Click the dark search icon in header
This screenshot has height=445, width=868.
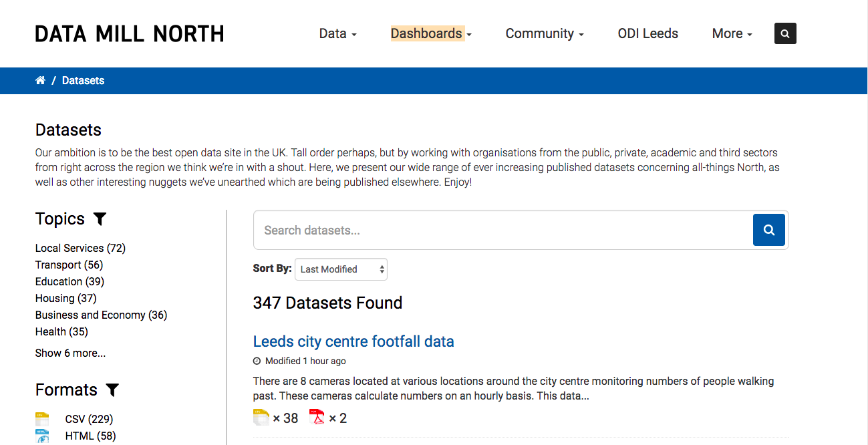click(785, 33)
